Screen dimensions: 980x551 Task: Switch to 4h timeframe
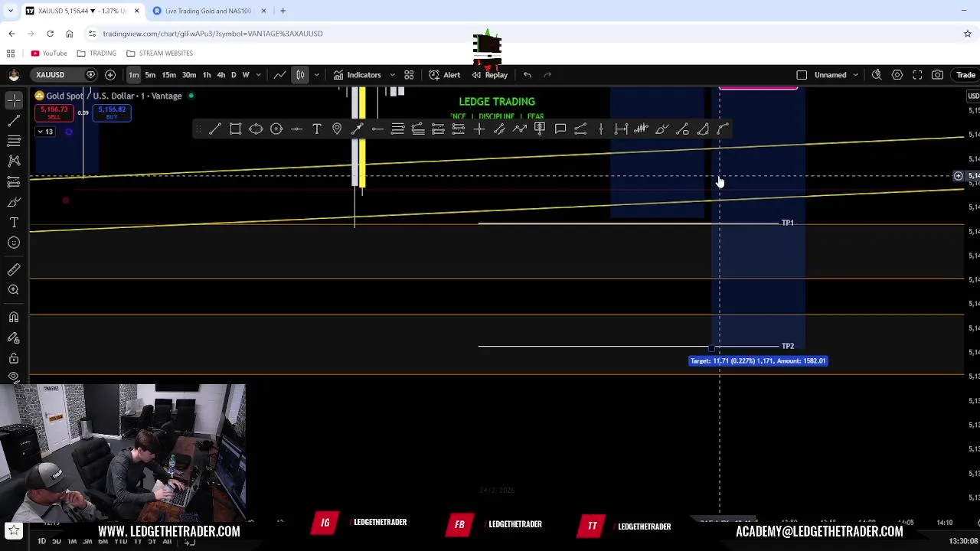point(220,75)
